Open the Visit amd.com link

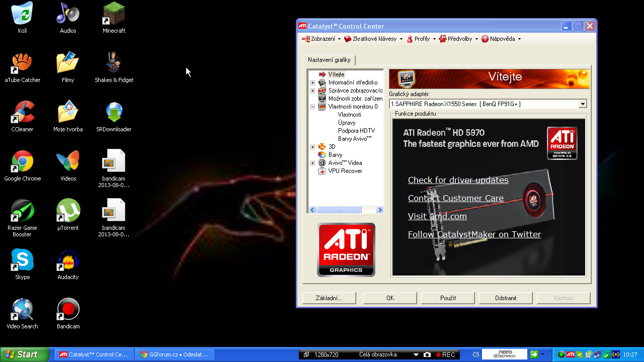(437, 216)
